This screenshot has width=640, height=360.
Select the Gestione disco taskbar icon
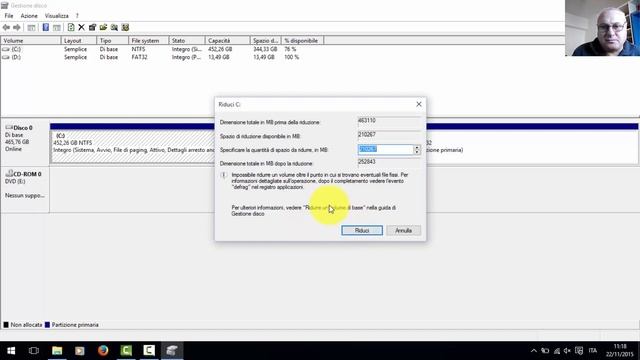click(172, 351)
